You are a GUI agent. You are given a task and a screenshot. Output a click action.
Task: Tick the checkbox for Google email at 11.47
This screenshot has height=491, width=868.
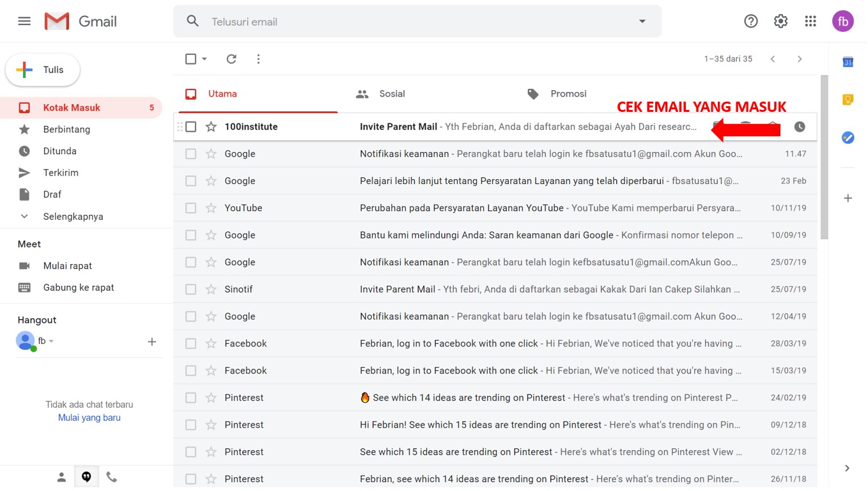click(x=190, y=153)
